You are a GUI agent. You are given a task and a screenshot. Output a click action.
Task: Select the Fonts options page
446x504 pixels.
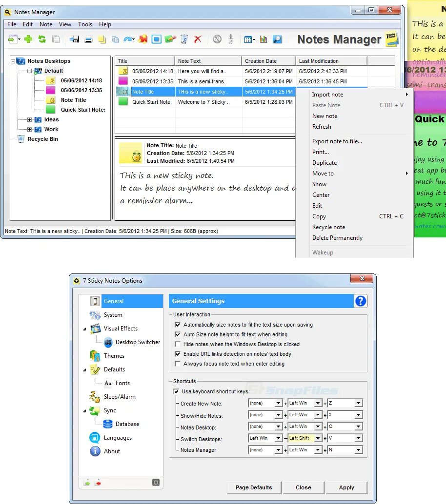tap(122, 383)
